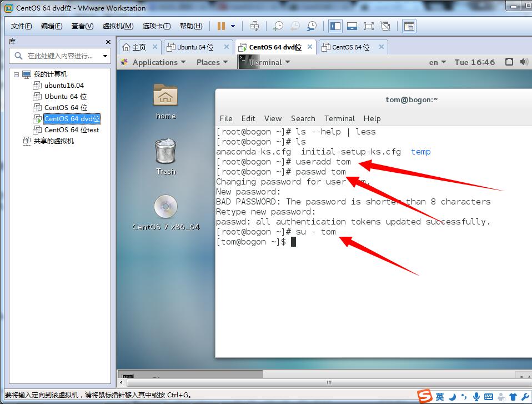Open the terminal Search menu
This screenshot has height=404, width=532.
tap(303, 118)
